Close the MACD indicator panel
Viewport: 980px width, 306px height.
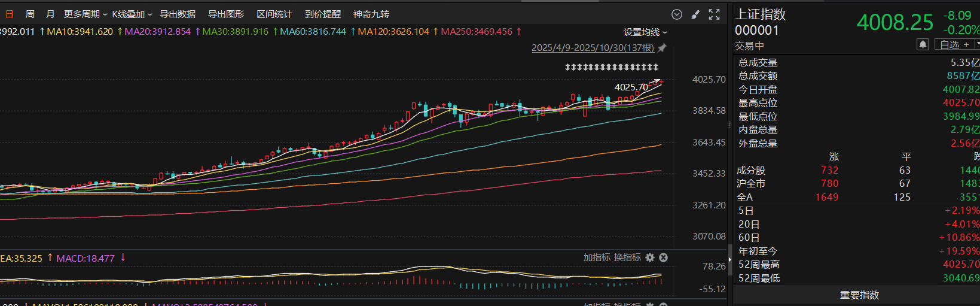663,257
